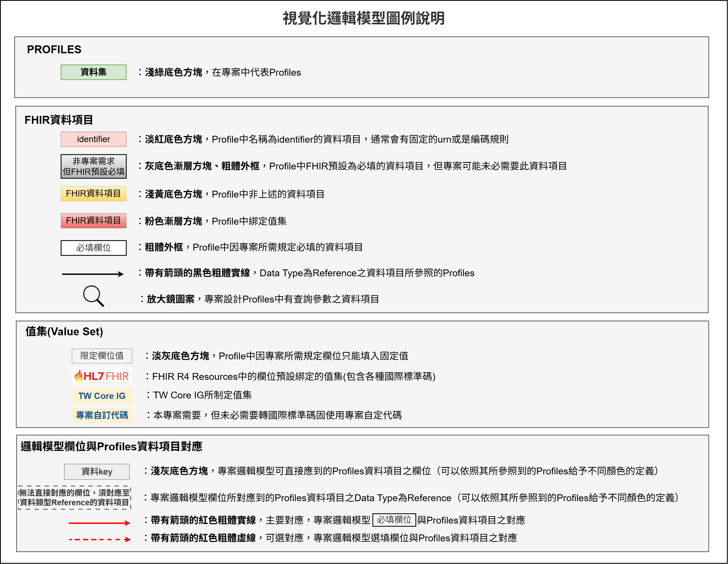Screen dimensions: 728x564
Task: Click the PROFILES section heading
Action: coord(54,49)
